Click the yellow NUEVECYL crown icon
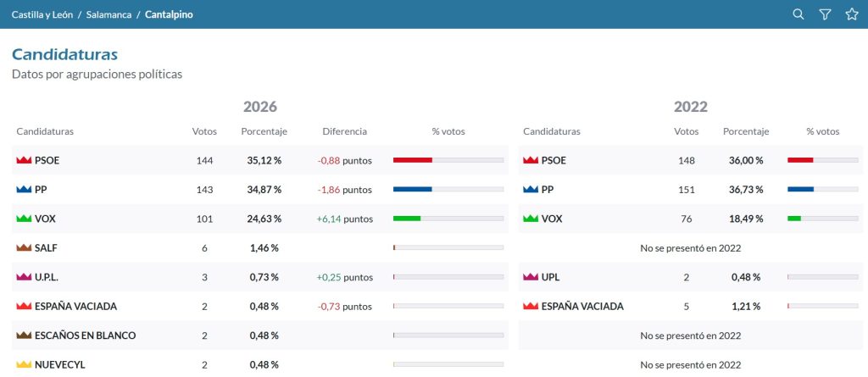This screenshot has height=377, width=868. click(x=24, y=365)
